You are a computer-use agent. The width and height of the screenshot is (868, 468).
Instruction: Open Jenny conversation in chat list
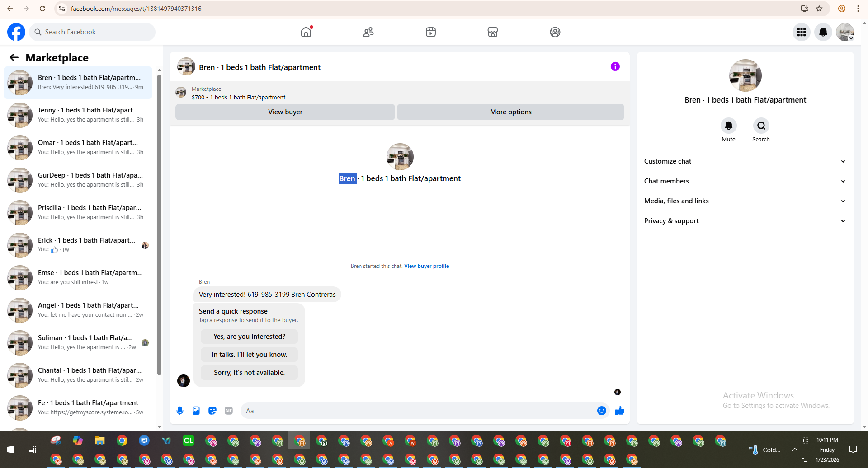[x=78, y=115]
